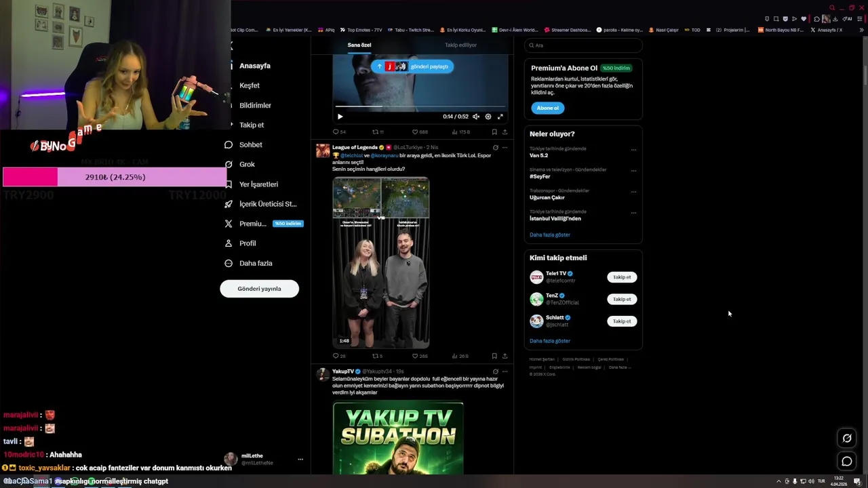Open Bildirimler in sidebar
Screen dimensions: 868x488
[x=255, y=105]
